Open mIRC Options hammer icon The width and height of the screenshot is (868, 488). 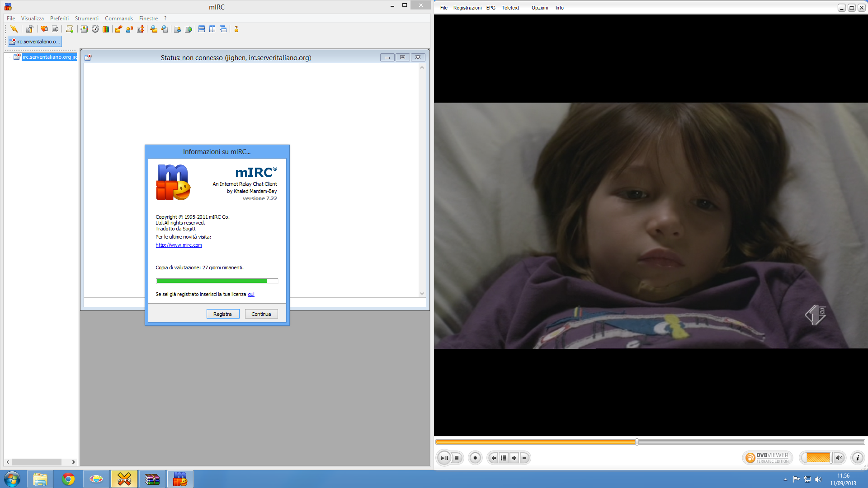tap(29, 29)
